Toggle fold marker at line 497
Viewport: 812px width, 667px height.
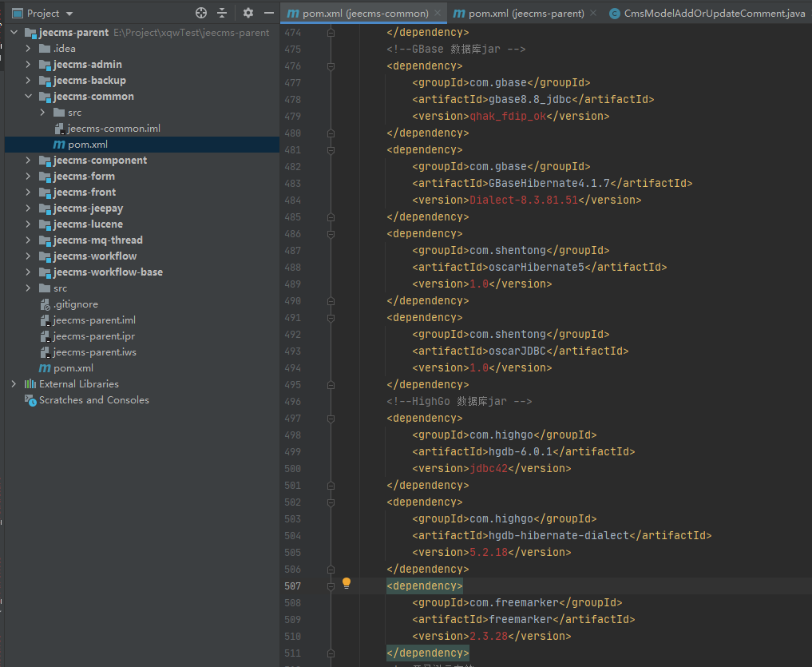[x=331, y=419]
